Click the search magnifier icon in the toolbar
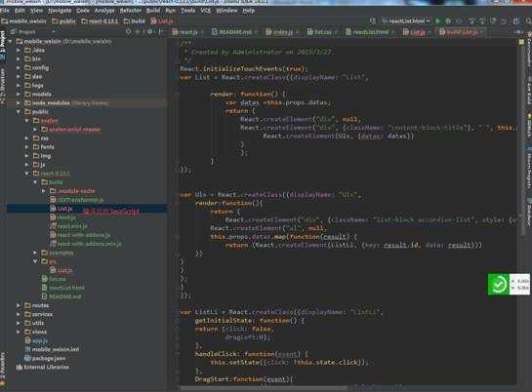Screen dimensions: 532x392 (x=528, y=21)
